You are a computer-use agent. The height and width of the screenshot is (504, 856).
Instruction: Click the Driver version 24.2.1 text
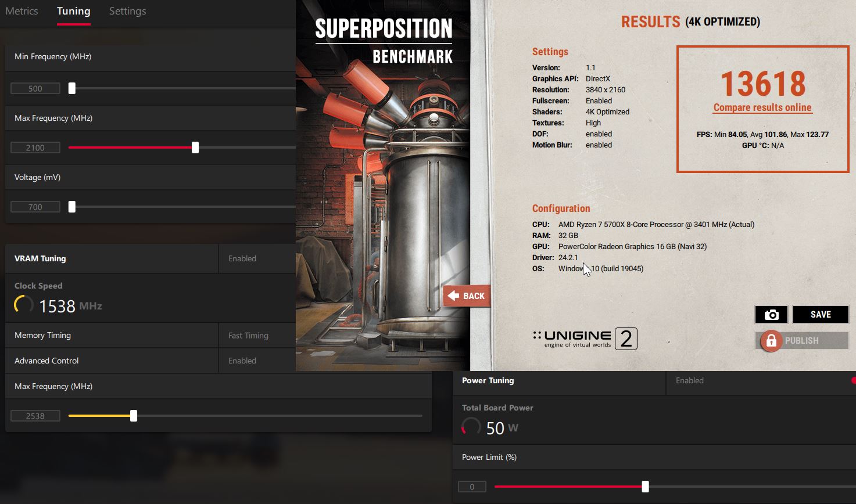[568, 257]
